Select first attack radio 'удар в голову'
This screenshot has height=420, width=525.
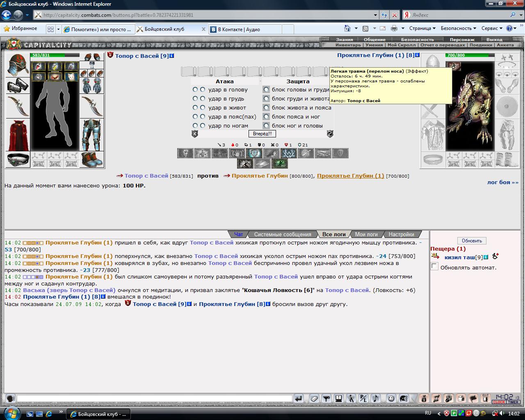point(195,89)
